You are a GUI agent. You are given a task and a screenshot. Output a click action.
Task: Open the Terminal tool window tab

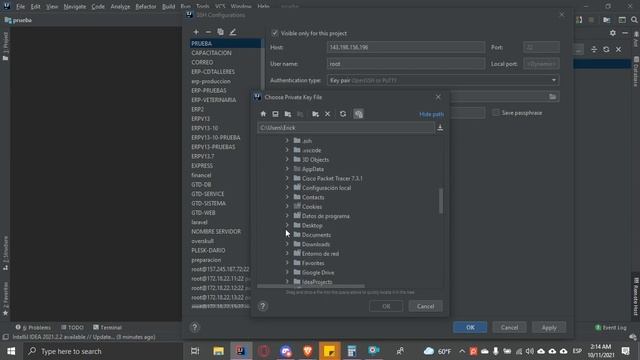point(107,327)
